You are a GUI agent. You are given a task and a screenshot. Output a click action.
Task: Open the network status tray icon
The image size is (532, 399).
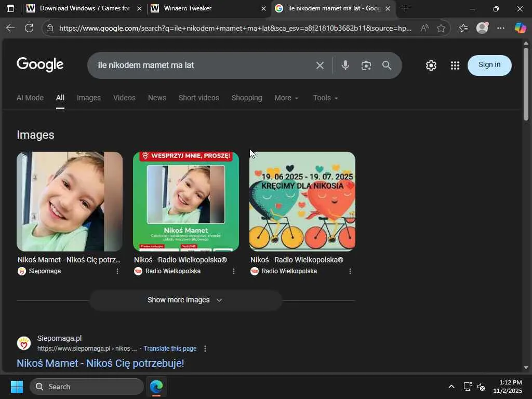(x=468, y=387)
